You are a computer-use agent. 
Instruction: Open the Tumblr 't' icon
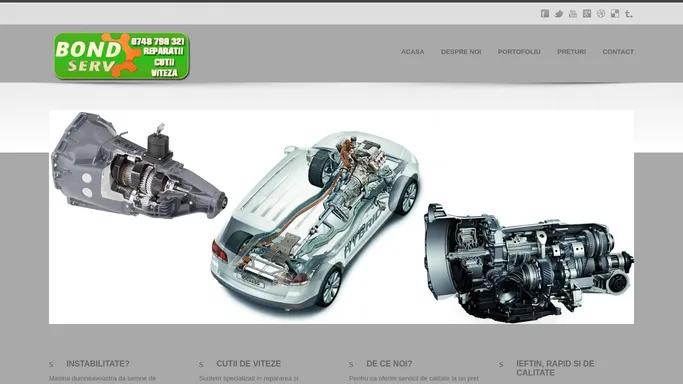click(x=629, y=14)
